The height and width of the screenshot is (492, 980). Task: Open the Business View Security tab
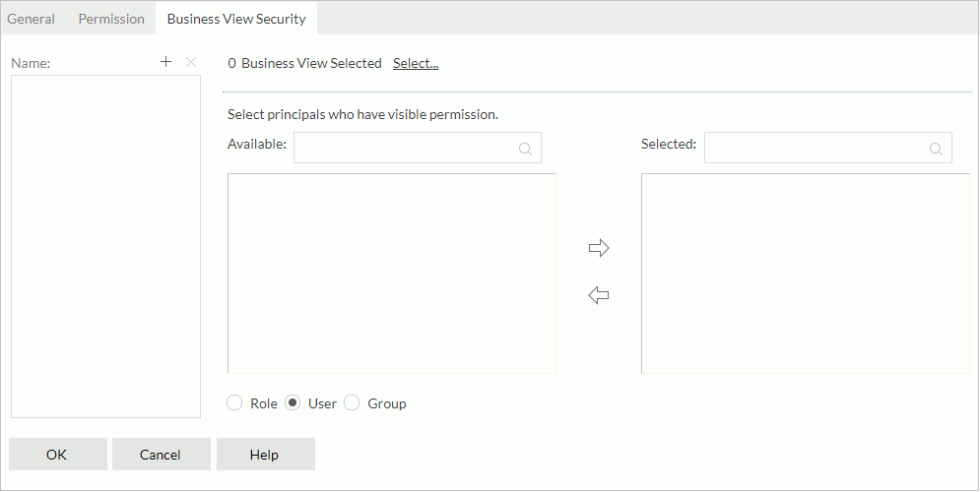coord(236,19)
